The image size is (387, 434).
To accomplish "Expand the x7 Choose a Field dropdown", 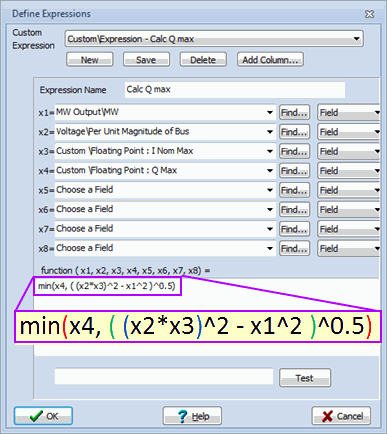I will (x=270, y=229).
